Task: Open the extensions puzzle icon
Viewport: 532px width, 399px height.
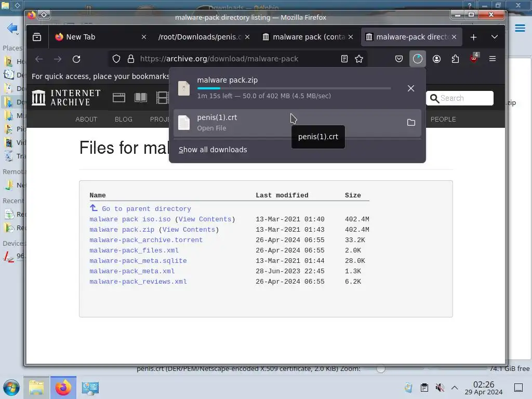Action: [x=455, y=59]
